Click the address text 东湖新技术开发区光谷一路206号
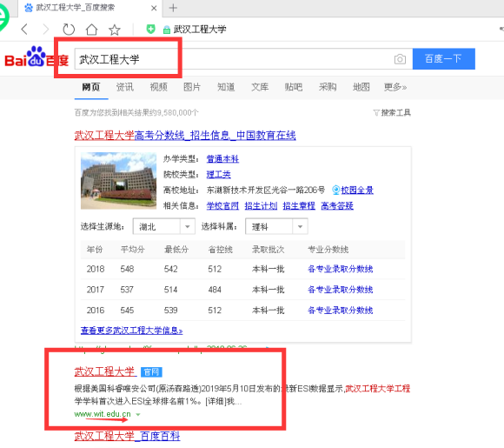Screen dimensions: 504x448 tap(266, 190)
